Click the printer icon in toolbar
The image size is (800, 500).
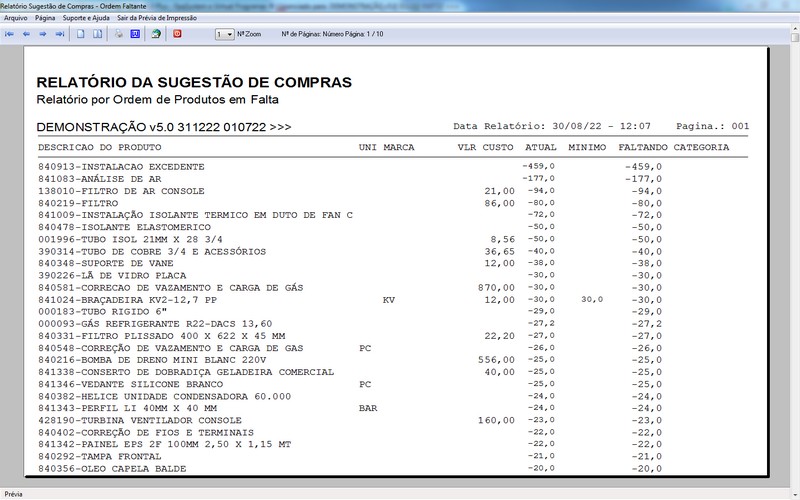click(x=118, y=34)
